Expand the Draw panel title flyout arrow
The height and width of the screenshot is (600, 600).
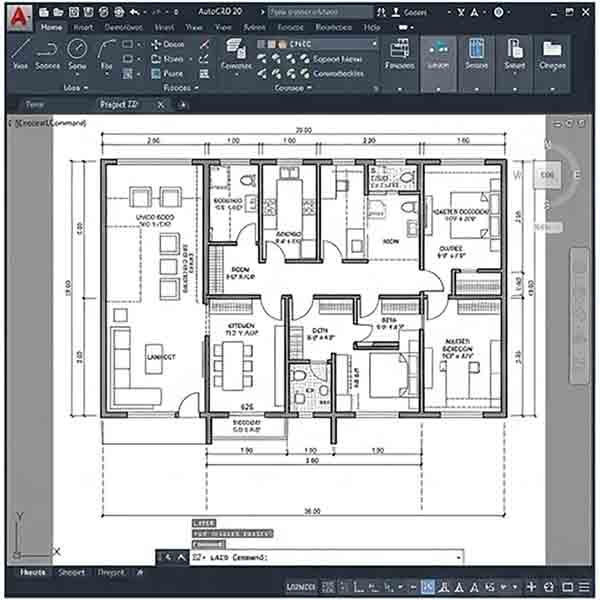coord(86,88)
